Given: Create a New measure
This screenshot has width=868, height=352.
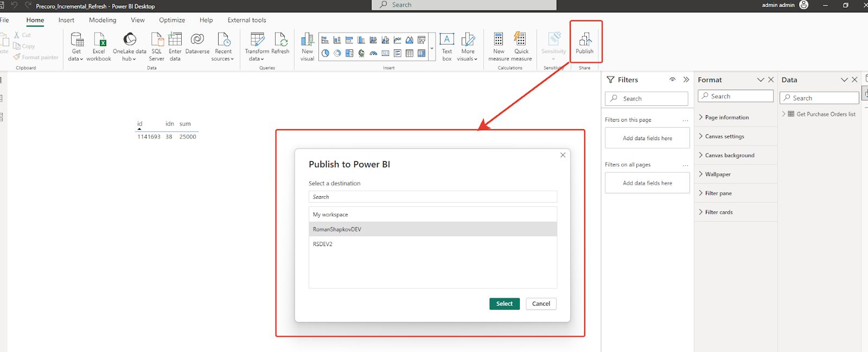Looking at the screenshot, I should pyautogui.click(x=499, y=47).
